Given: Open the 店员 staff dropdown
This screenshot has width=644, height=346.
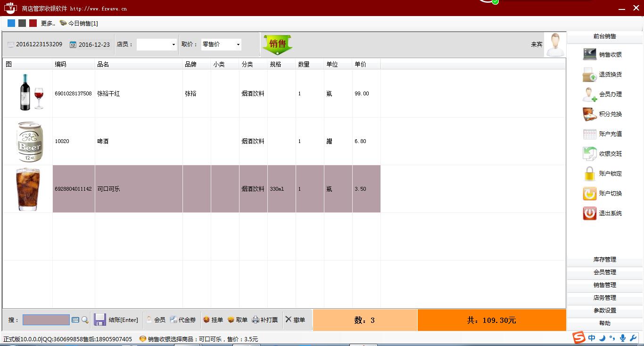Looking at the screenshot, I should coord(172,44).
